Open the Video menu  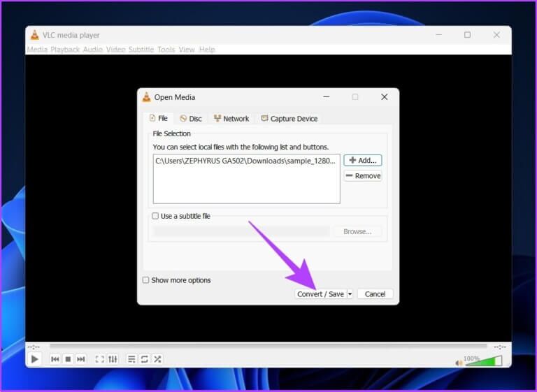tap(116, 50)
